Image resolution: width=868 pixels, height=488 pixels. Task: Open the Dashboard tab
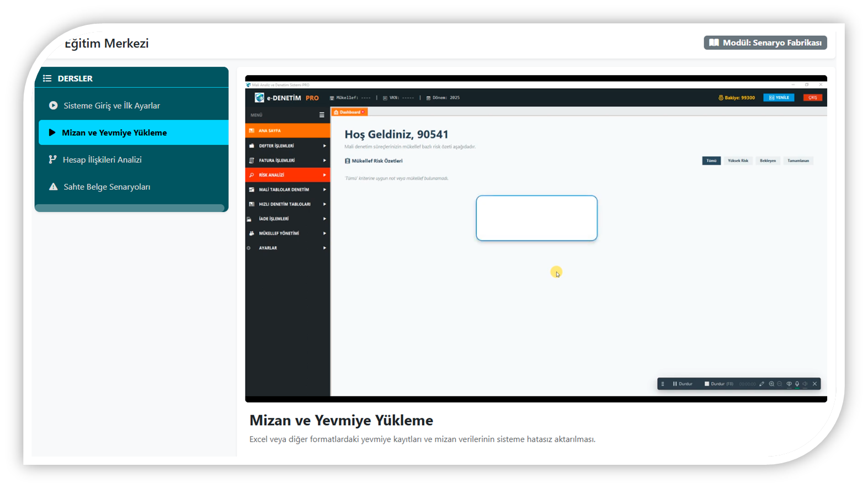click(349, 112)
